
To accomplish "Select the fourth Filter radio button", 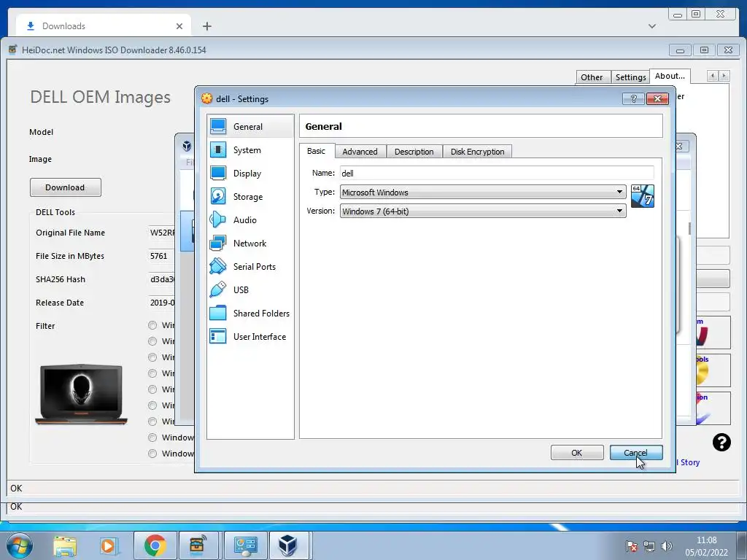I will (152, 373).
